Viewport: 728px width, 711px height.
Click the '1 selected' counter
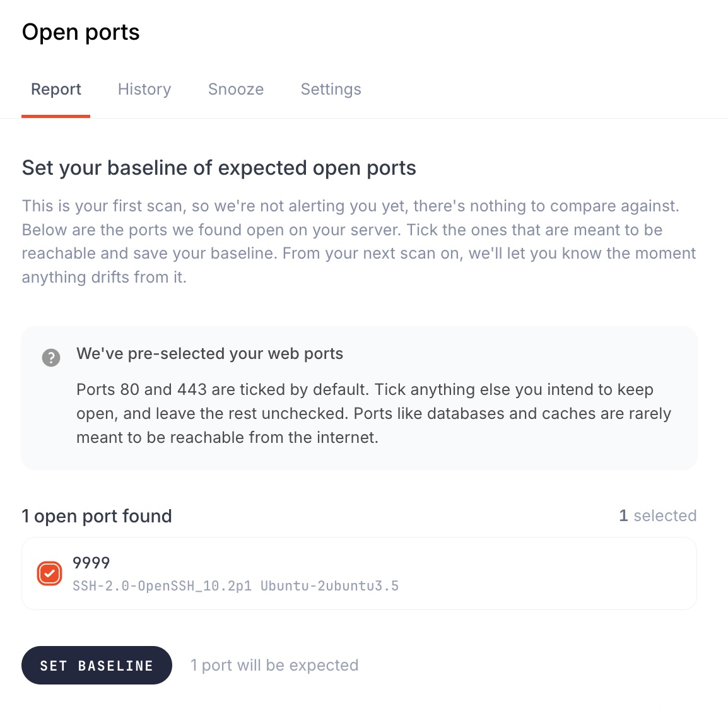pyautogui.click(x=658, y=515)
